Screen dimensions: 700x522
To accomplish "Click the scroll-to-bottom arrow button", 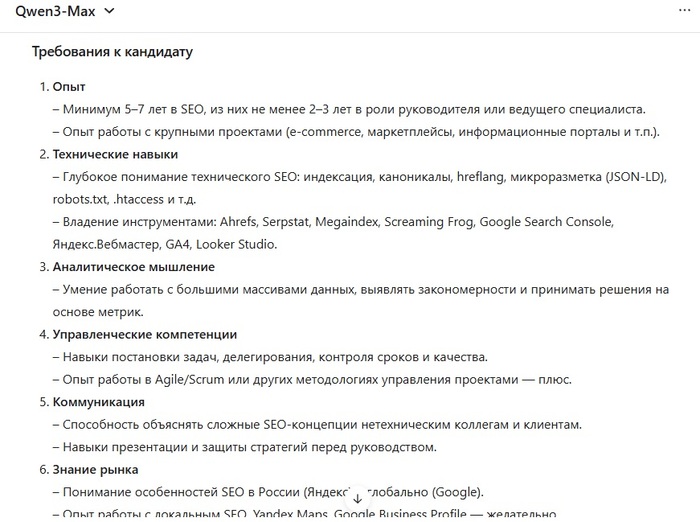I will [358, 497].
